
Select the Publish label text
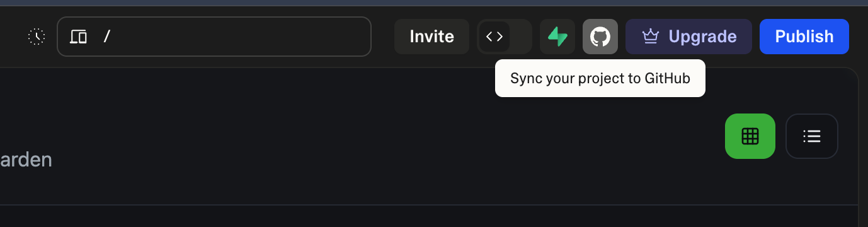[x=804, y=37]
